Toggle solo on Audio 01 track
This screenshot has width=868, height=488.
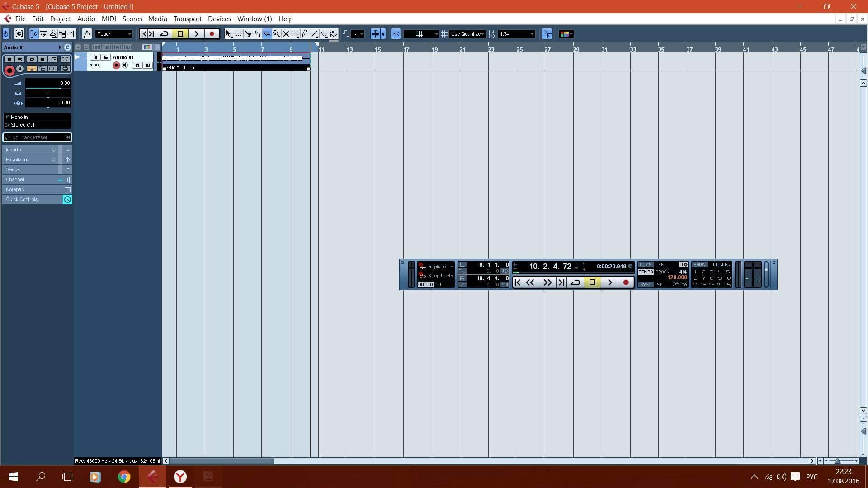click(105, 57)
